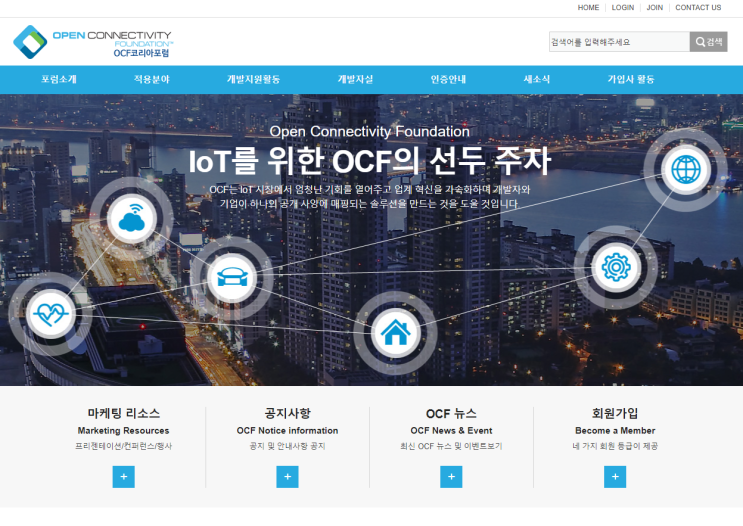Open the 새소식 menu
Image resolution: width=743 pixels, height=526 pixels.
point(537,79)
